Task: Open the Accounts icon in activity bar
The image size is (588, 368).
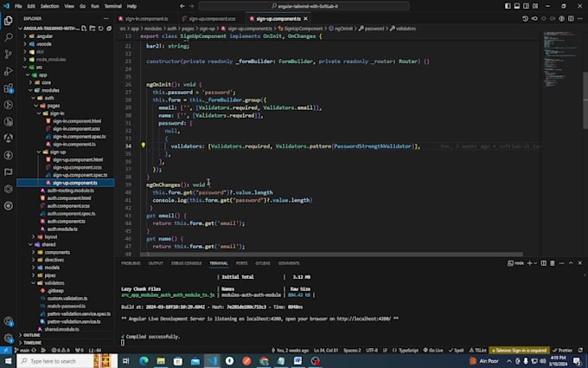Action: coord(9,321)
